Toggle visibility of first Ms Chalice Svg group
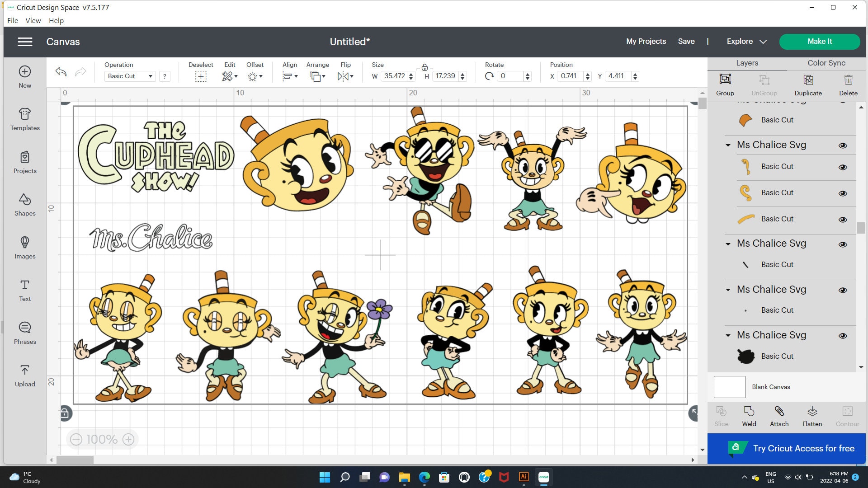This screenshot has width=868, height=488. [843, 145]
